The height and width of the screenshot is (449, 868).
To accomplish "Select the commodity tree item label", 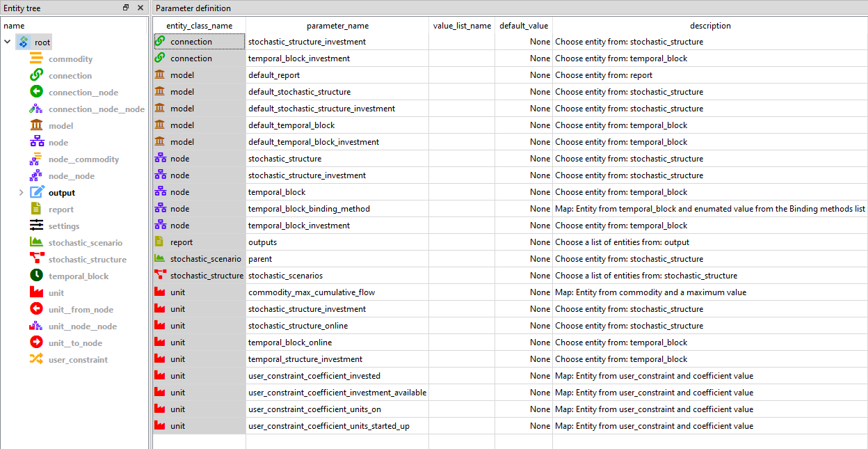I will click(x=70, y=59).
